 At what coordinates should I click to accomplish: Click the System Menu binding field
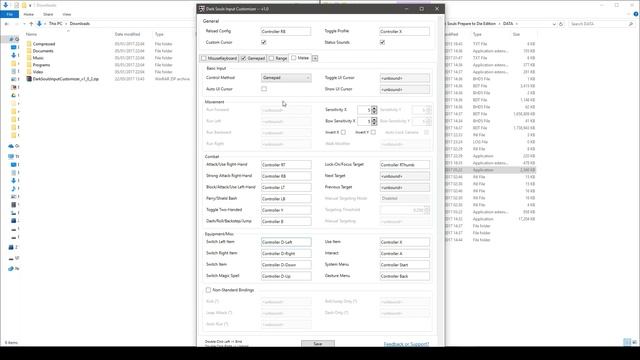coord(404,265)
